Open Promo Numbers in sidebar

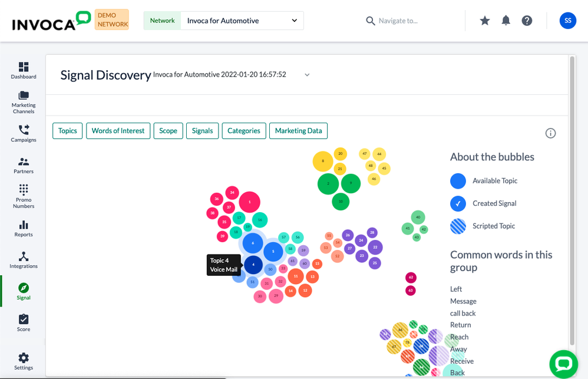click(23, 196)
